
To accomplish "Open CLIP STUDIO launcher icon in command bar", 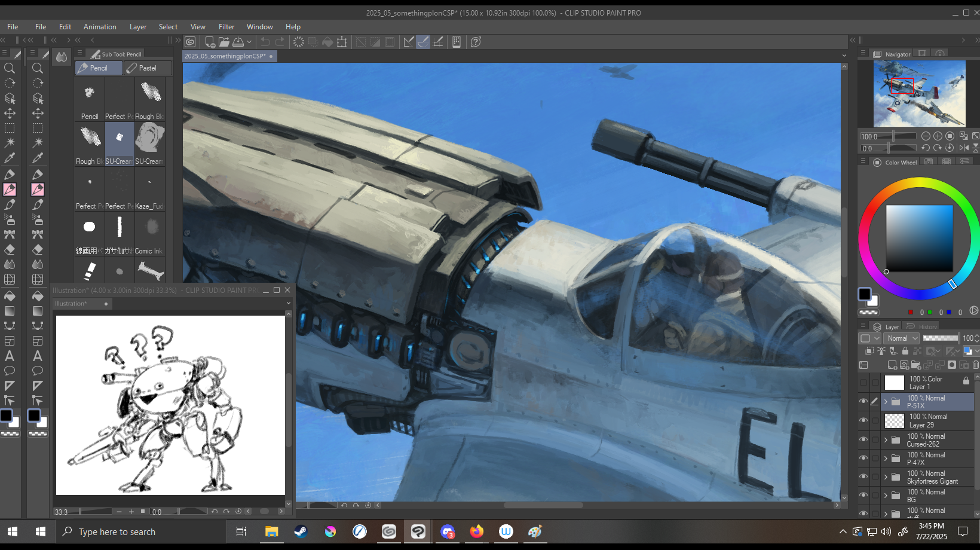I will coord(190,42).
